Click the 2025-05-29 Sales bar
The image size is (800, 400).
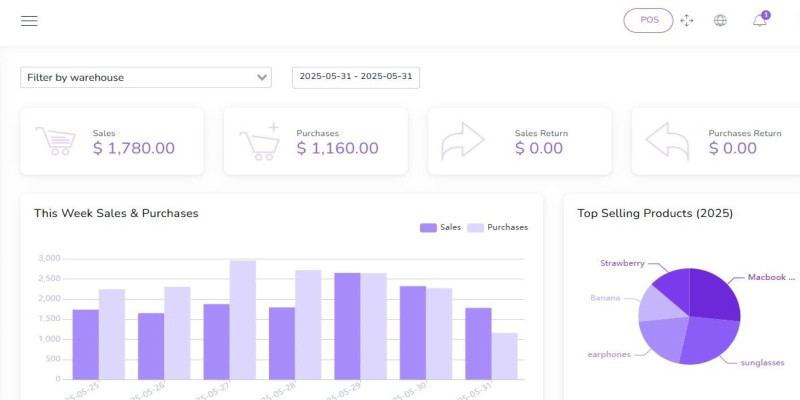pyautogui.click(x=347, y=325)
